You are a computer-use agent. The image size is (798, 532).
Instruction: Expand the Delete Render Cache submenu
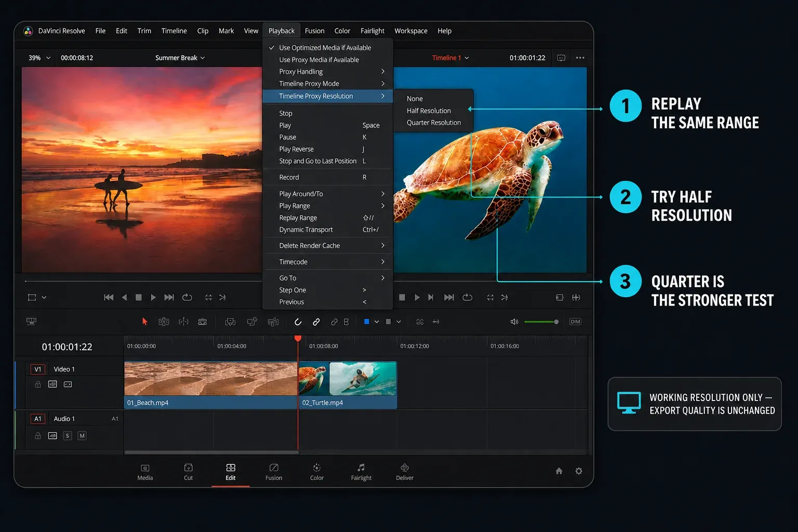[x=327, y=246]
